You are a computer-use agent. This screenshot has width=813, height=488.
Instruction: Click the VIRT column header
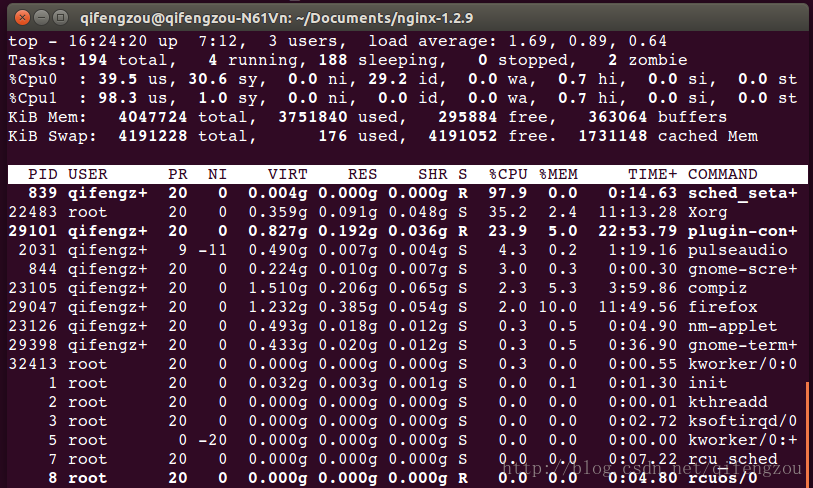[288, 174]
